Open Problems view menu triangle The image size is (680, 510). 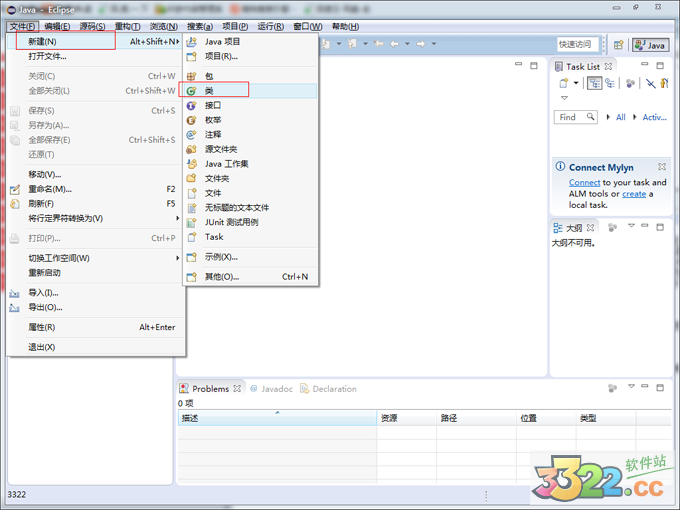[x=631, y=386]
